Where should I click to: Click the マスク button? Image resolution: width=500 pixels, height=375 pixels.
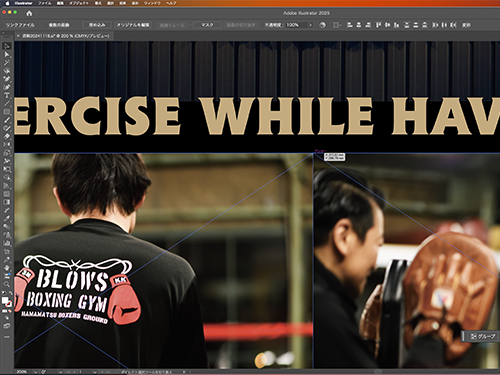(x=207, y=25)
